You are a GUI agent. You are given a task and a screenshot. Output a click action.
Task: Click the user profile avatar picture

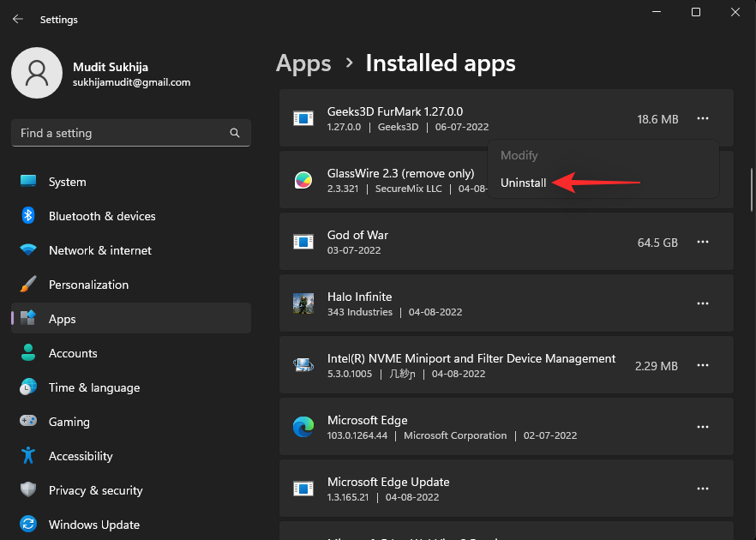point(36,73)
